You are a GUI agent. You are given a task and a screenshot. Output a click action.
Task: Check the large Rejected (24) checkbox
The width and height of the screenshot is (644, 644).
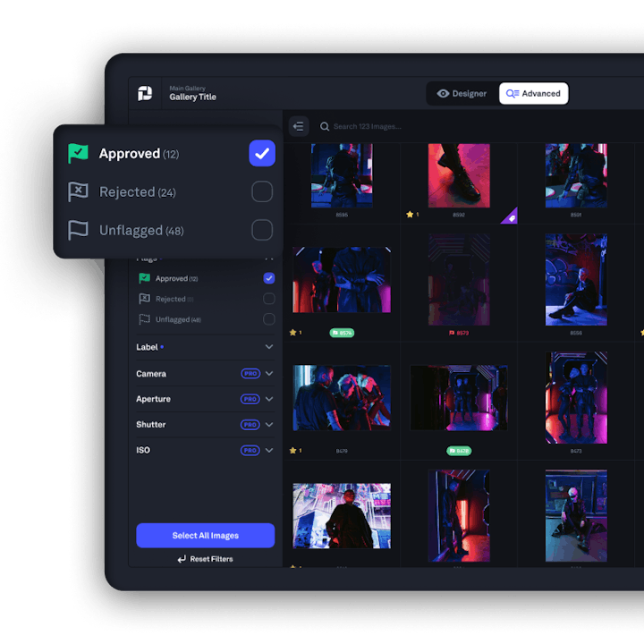point(262,191)
